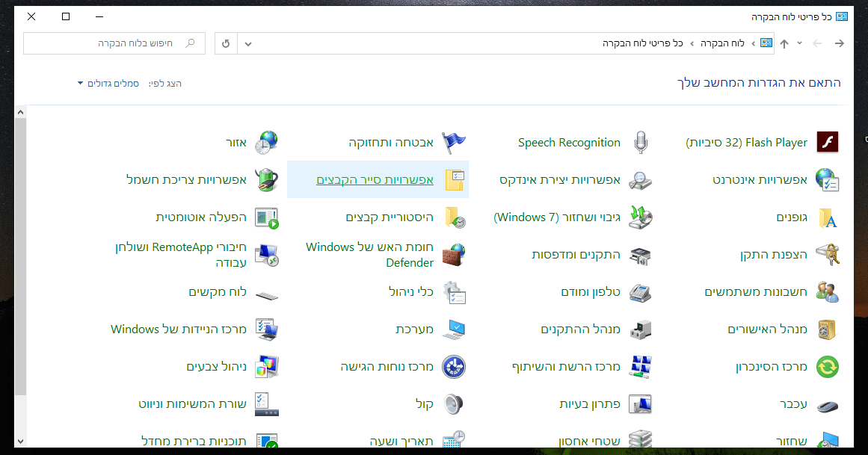Click the ניהול צבעים icon
The height and width of the screenshot is (455, 868).
[266, 366]
